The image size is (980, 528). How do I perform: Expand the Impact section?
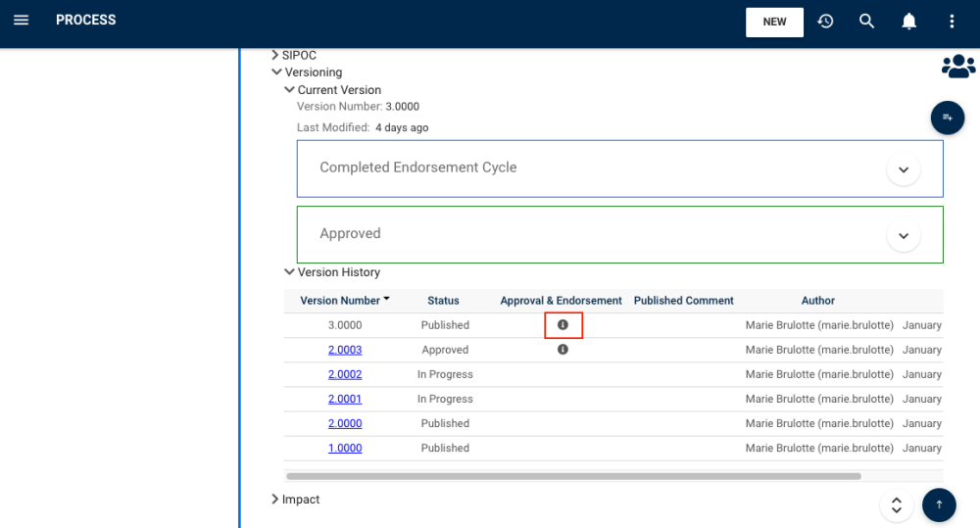coord(275,500)
